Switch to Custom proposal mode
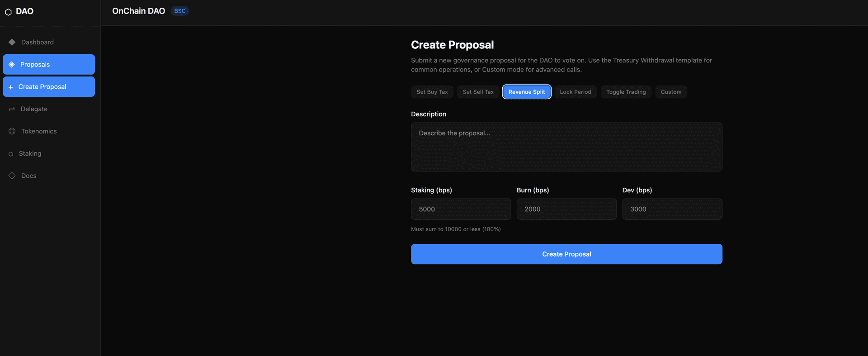Image resolution: width=868 pixels, height=356 pixels. (671, 92)
